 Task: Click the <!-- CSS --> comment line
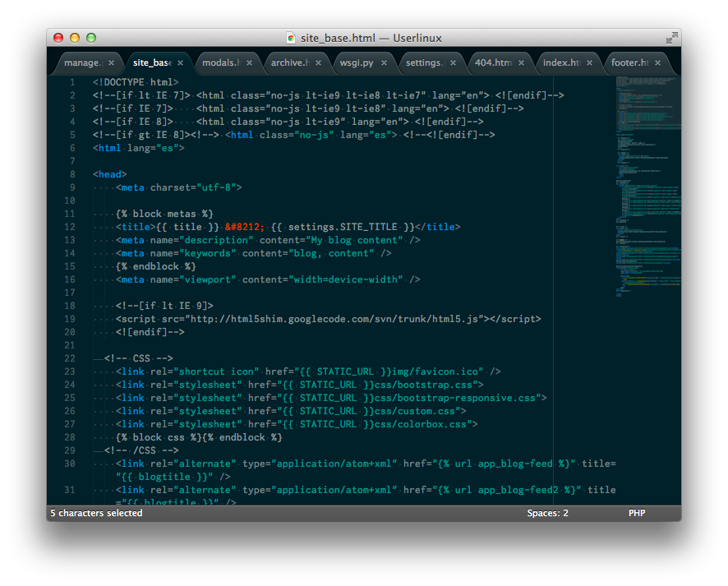pos(138,358)
